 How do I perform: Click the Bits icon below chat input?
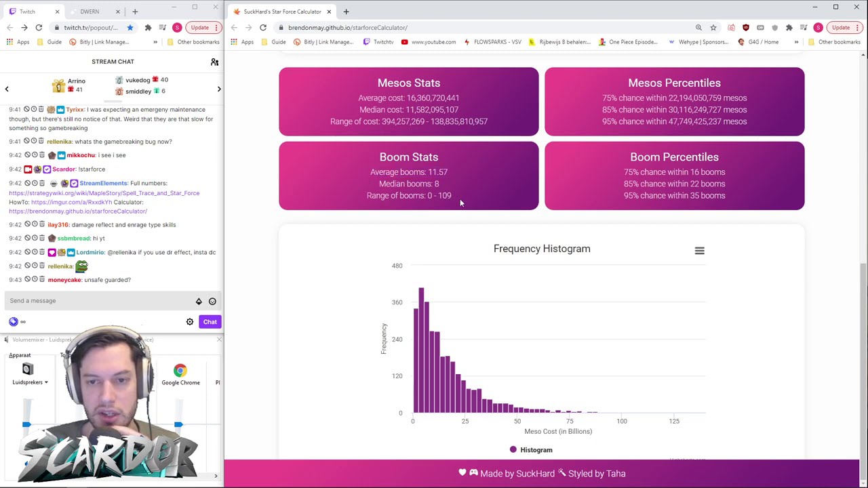tap(13, 322)
